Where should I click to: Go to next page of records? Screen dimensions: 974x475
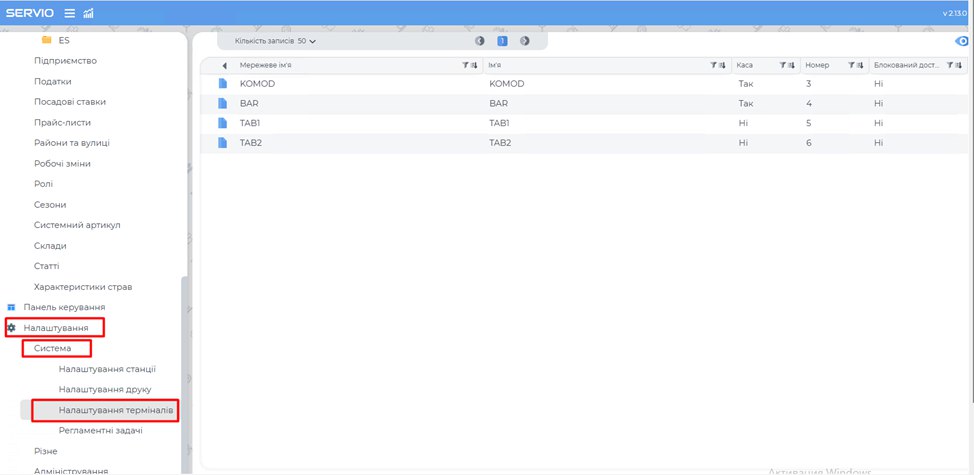click(x=524, y=41)
